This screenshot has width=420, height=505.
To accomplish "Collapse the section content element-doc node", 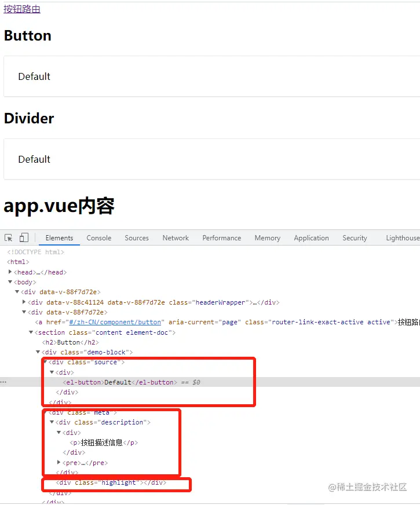I will tap(31, 332).
